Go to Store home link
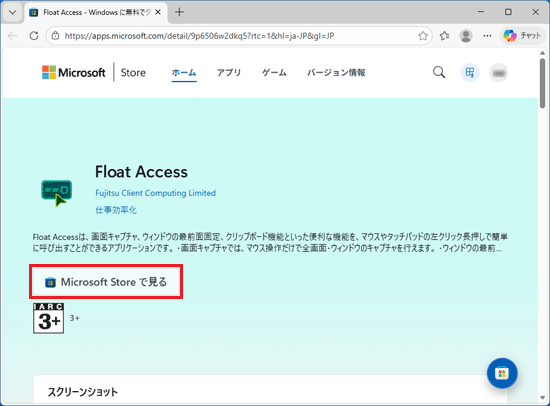 point(133,73)
